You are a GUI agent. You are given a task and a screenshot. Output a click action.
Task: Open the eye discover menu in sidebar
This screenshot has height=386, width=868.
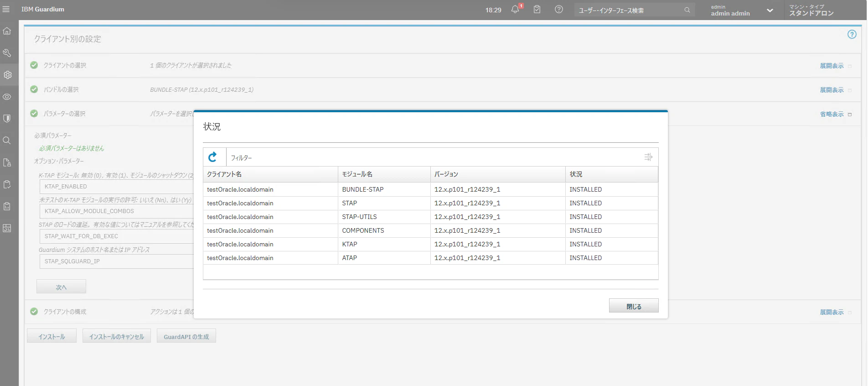pos(7,97)
